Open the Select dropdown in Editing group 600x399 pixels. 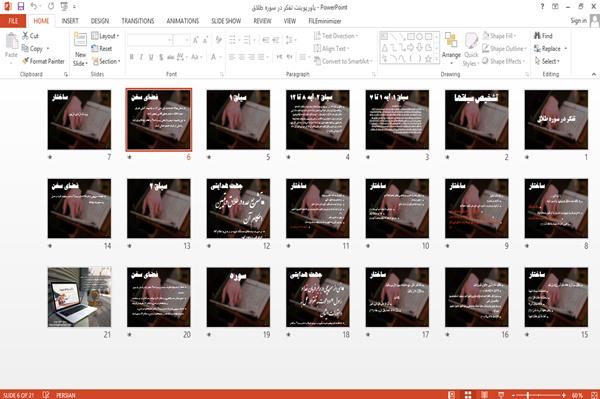[x=547, y=61]
